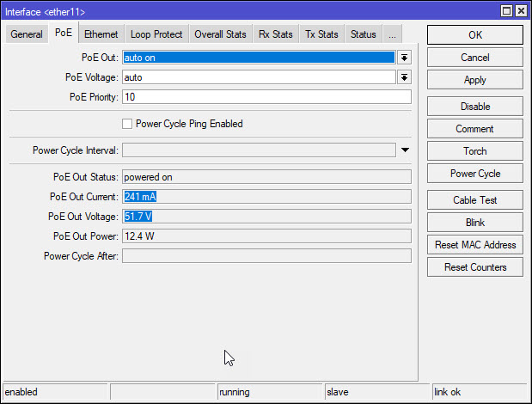Open the PoE Voltage dropdown arrow

(x=404, y=77)
